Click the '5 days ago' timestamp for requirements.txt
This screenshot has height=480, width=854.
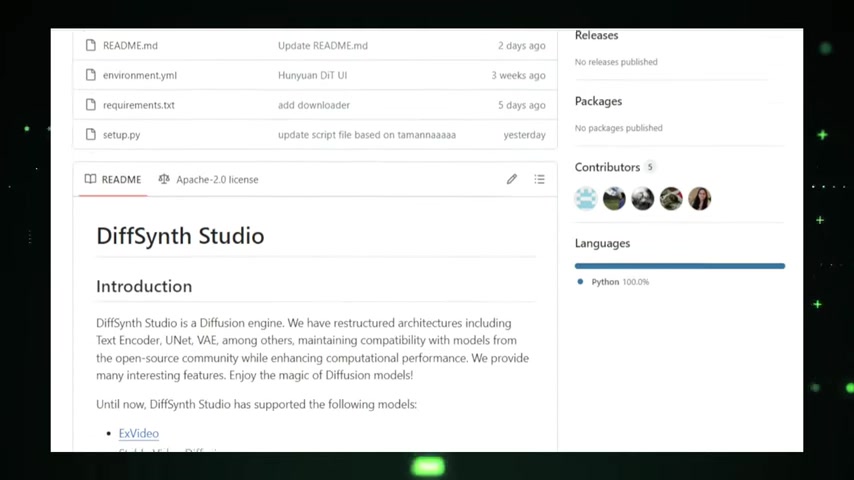pos(521,105)
